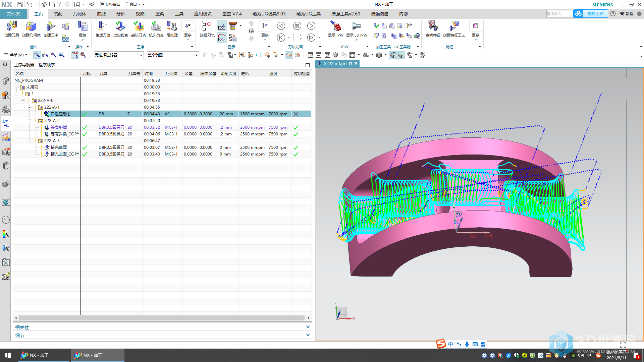Open the 文件(F) file menu

click(13, 14)
